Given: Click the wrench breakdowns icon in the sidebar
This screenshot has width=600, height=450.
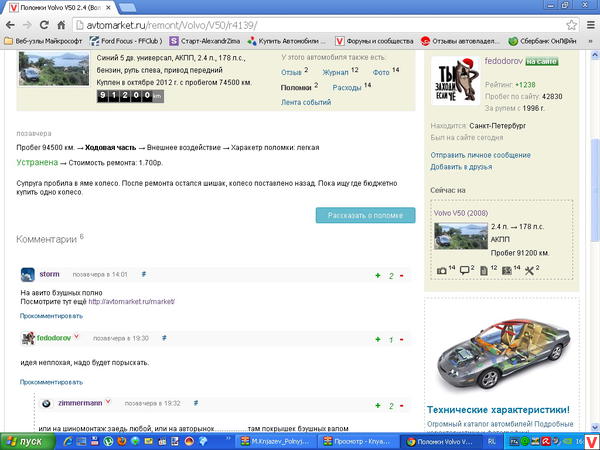Looking at the screenshot, I should (x=529, y=271).
